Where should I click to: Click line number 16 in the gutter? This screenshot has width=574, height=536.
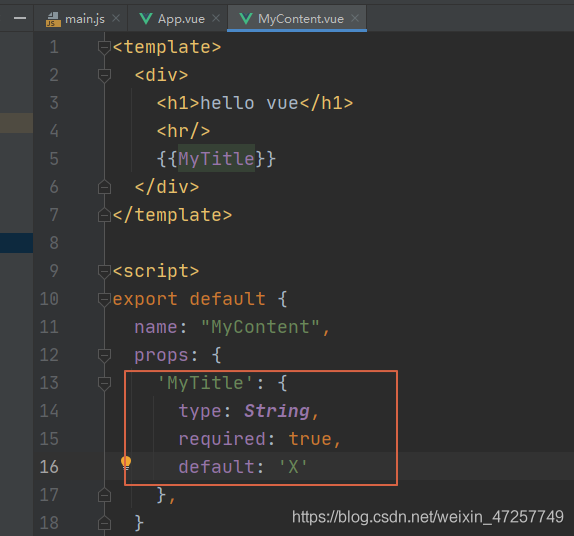coord(49,467)
